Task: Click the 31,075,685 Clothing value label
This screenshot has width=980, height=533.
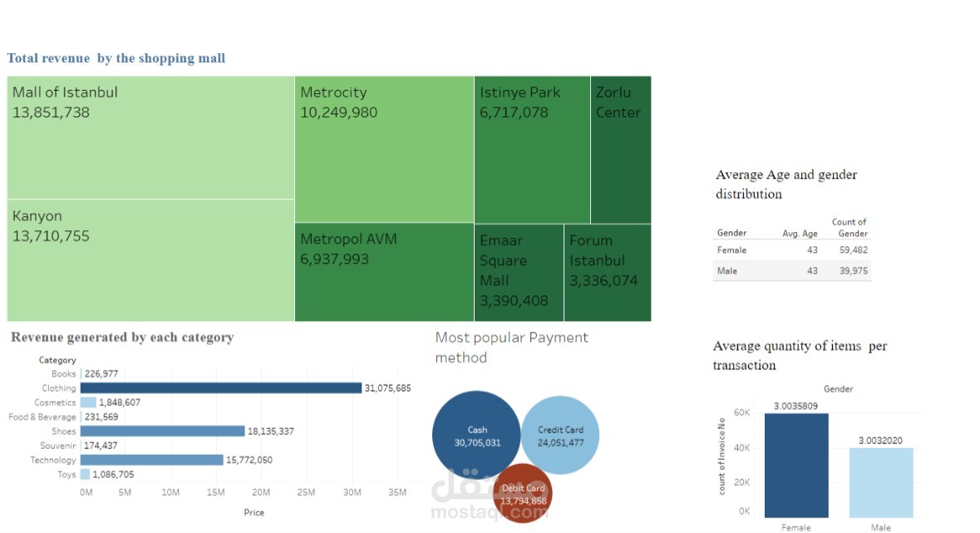Action: pyautogui.click(x=387, y=387)
